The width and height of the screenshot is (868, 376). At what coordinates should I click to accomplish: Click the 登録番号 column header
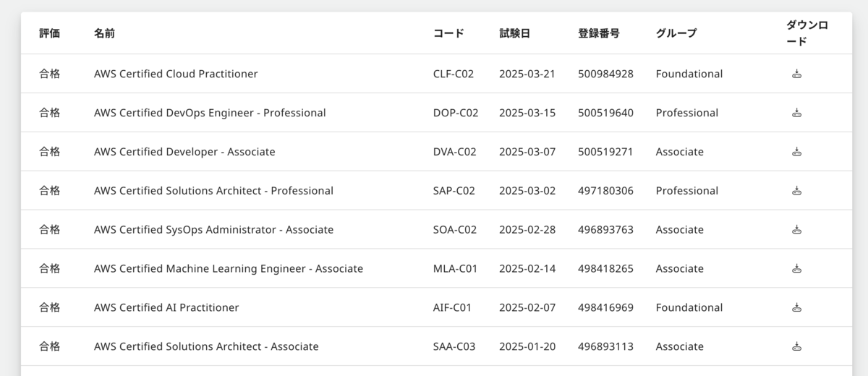coord(598,33)
